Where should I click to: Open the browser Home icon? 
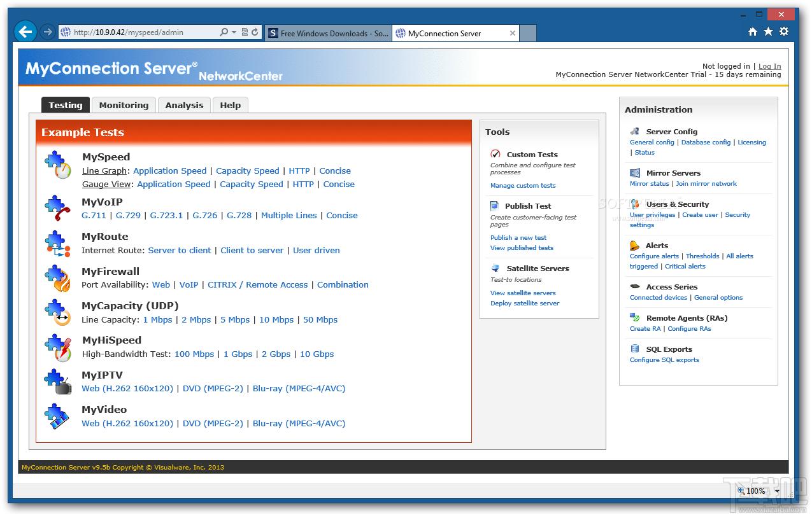pos(753,31)
